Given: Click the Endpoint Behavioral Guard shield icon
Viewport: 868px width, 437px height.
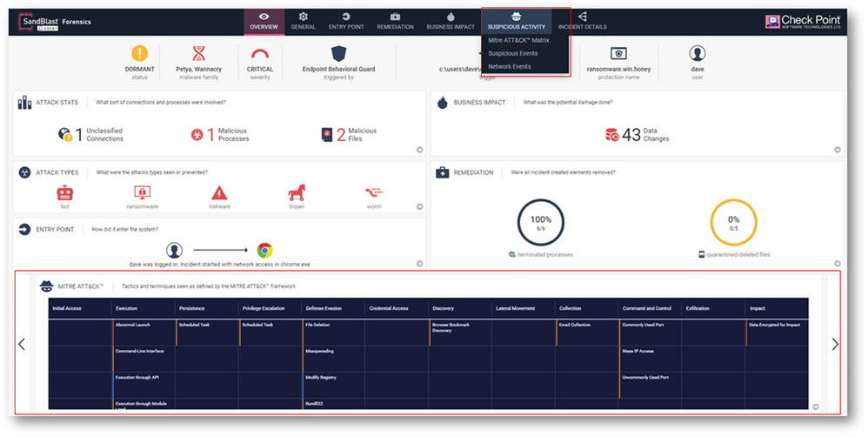Looking at the screenshot, I should pos(338,54).
